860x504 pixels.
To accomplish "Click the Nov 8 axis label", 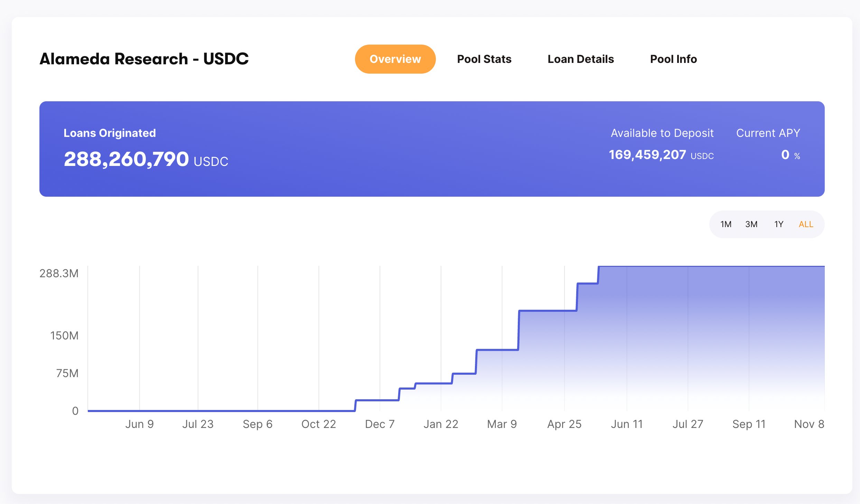I will tap(809, 424).
